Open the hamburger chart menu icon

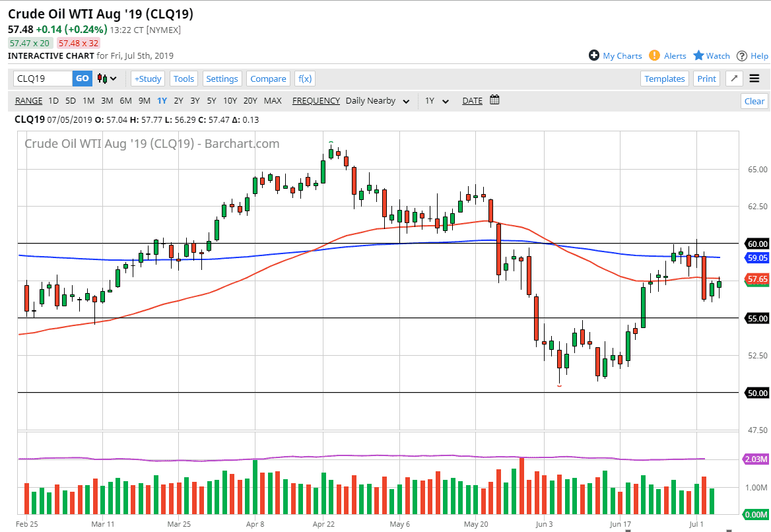pos(754,78)
